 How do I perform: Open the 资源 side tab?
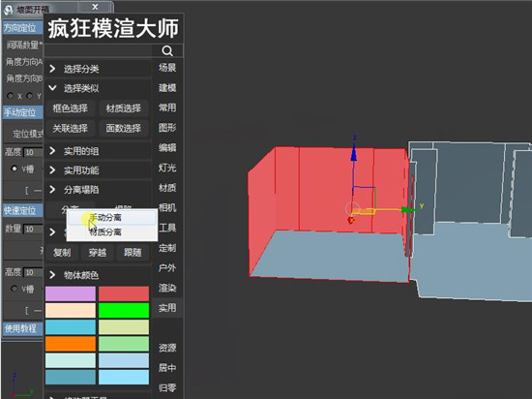pos(167,348)
